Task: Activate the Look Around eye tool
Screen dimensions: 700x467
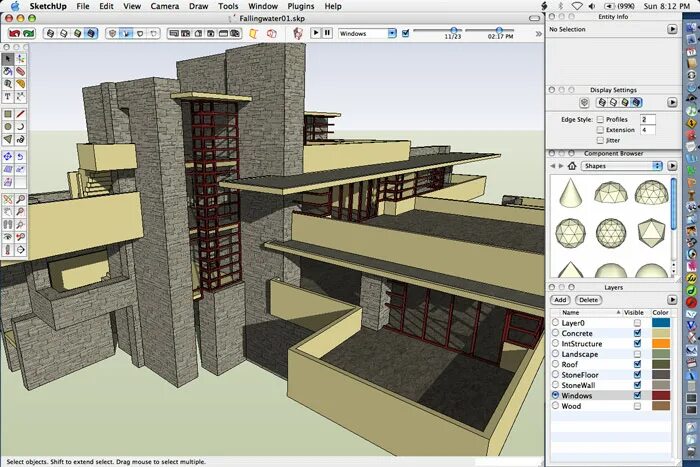Action: tap(8, 237)
